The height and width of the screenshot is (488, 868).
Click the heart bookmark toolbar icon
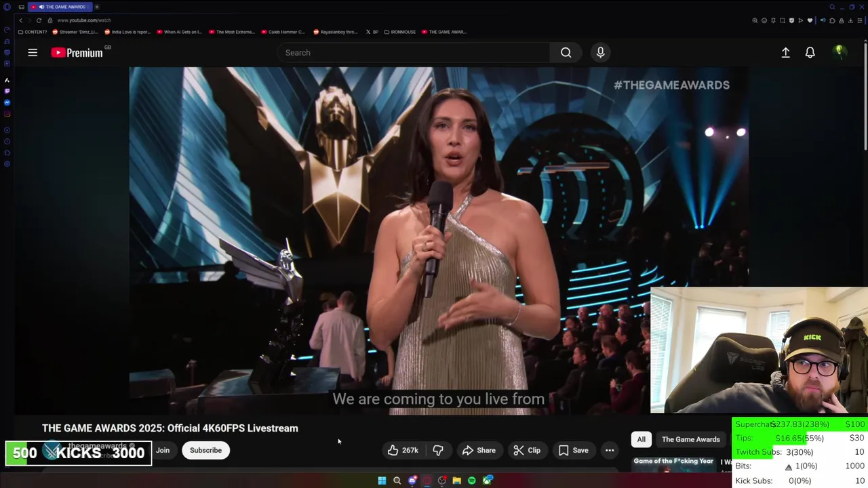click(x=810, y=20)
